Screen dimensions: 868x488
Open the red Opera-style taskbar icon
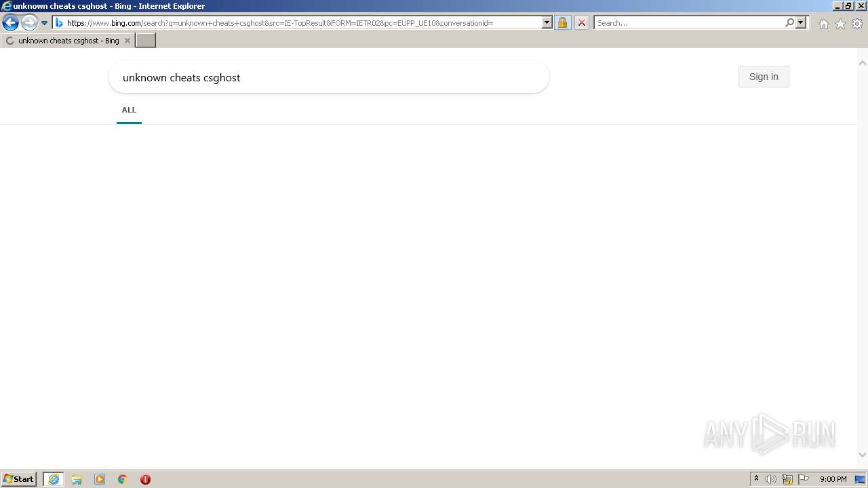coord(145,479)
